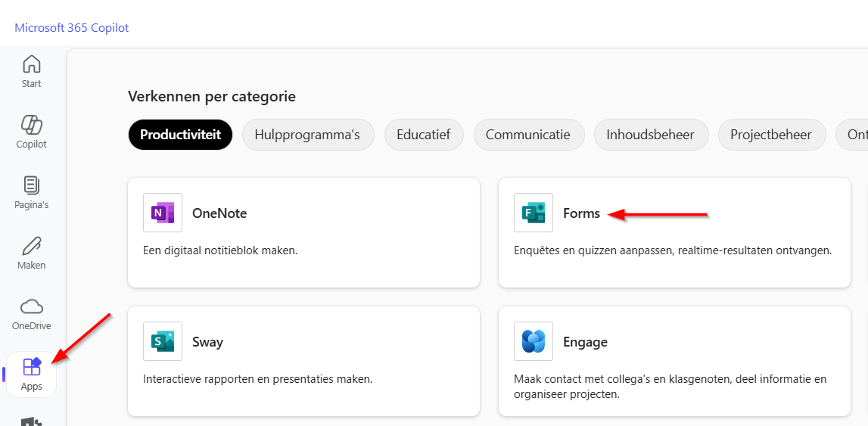This screenshot has height=426, width=868.
Task: Click 'Enquêtes en quizzen aanpassen' description text
Action: tap(673, 250)
